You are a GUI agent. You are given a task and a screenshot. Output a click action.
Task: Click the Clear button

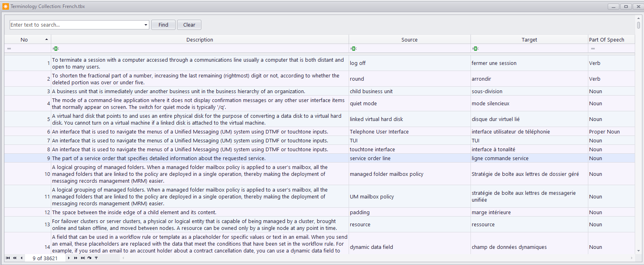tap(189, 25)
